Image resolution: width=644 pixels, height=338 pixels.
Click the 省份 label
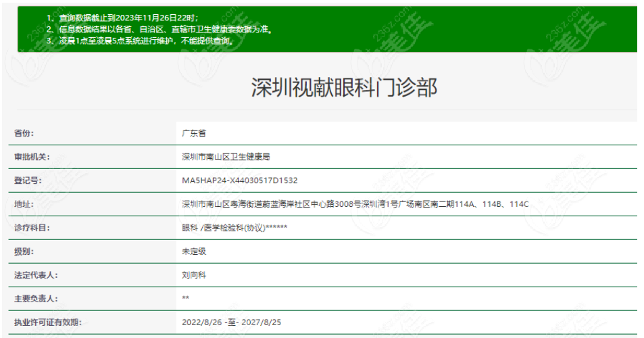(24, 133)
